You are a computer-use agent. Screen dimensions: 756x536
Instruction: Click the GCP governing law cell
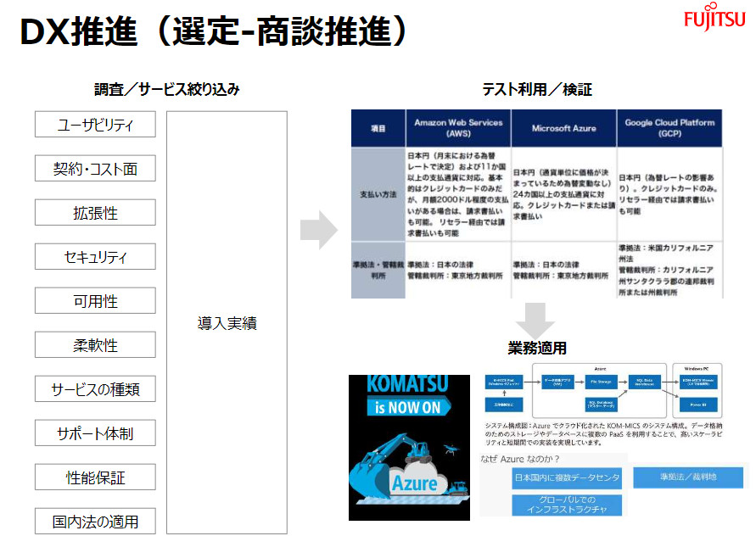click(669, 270)
